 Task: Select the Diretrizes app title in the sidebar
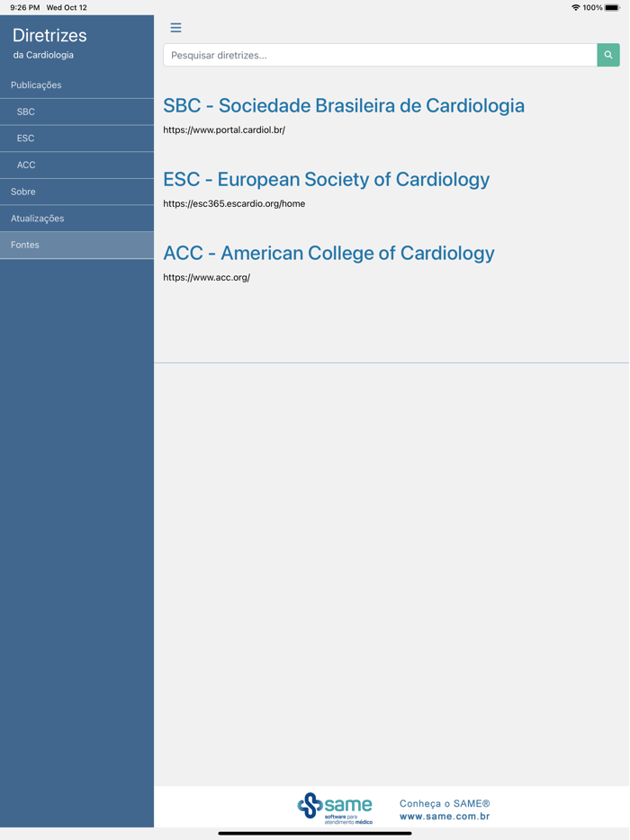(x=49, y=36)
